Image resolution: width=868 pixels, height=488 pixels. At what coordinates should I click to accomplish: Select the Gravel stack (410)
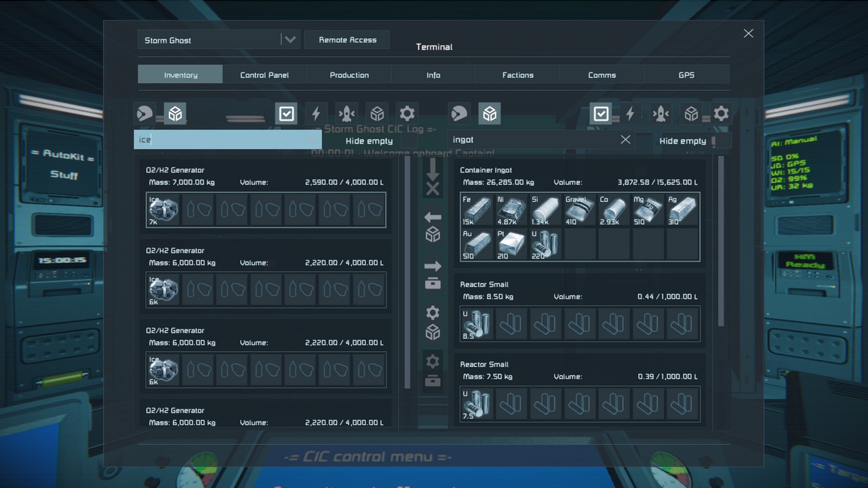click(x=580, y=210)
